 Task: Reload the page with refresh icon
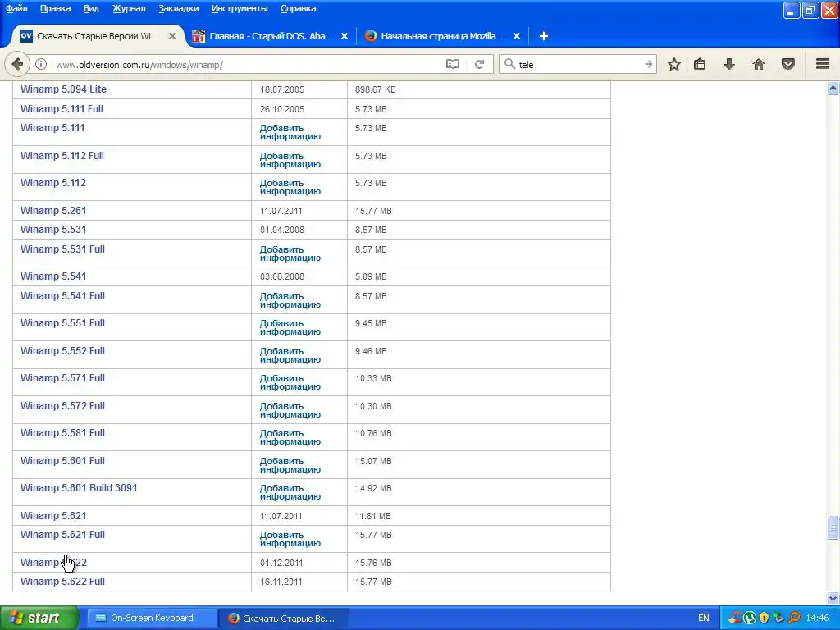479,64
